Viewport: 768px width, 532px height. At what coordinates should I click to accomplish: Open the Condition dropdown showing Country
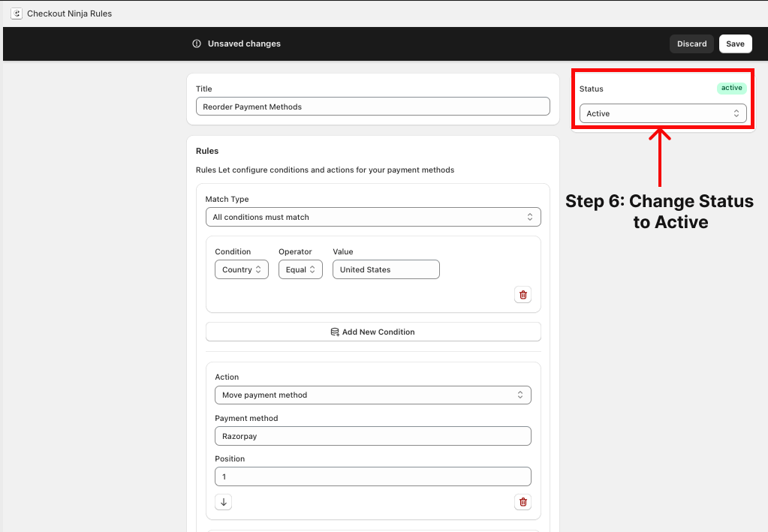(241, 269)
